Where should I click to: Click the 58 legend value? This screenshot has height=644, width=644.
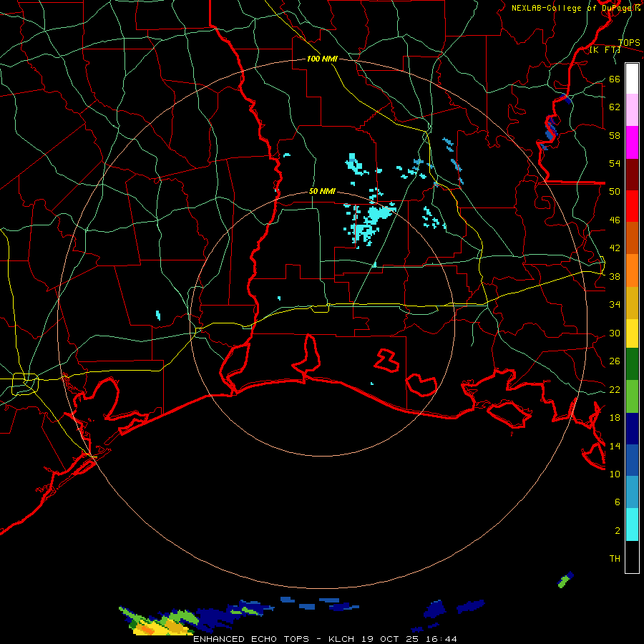pyautogui.click(x=615, y=135)
